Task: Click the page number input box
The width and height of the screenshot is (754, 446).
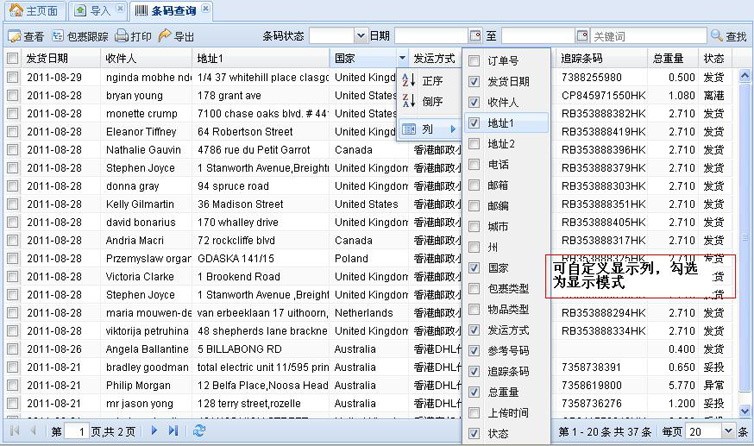Action: pos(76,432)
